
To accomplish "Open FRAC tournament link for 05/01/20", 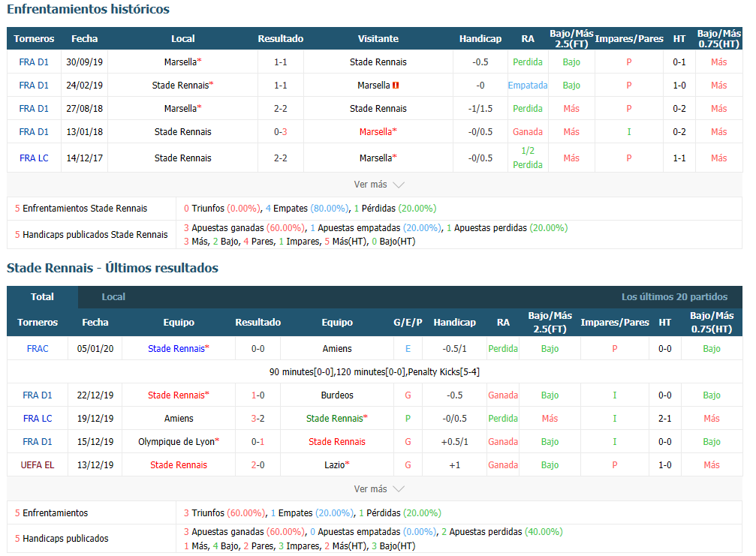I will click(x=38, y=349).
